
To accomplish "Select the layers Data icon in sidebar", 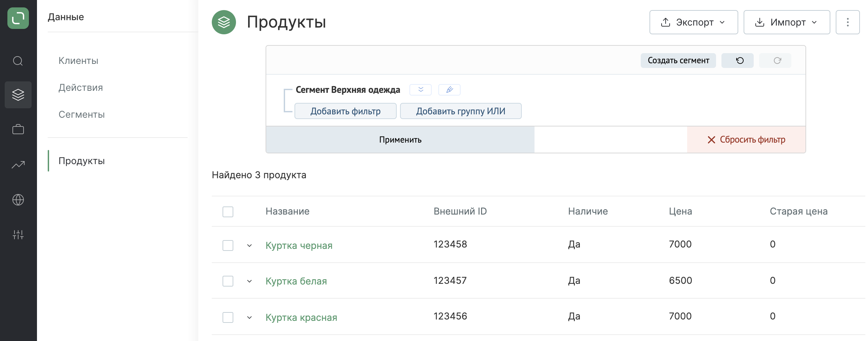I will pyautogui.click(x=18, y=95).
